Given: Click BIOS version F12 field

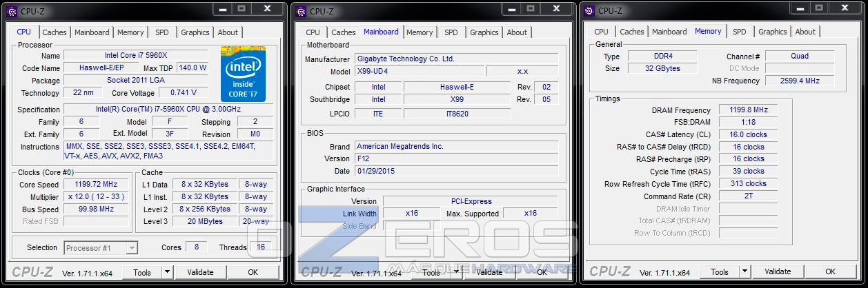Looking at the screenshot, I should click(x=456, y=159).
